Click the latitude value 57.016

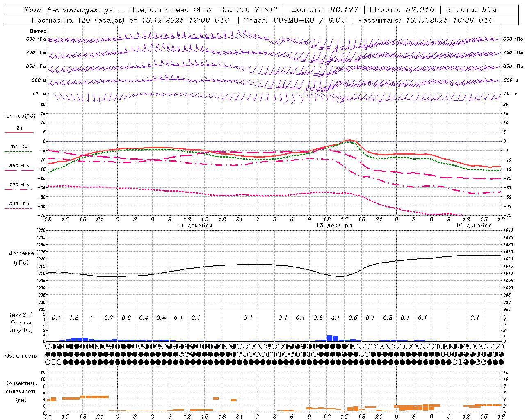point(420,10)
